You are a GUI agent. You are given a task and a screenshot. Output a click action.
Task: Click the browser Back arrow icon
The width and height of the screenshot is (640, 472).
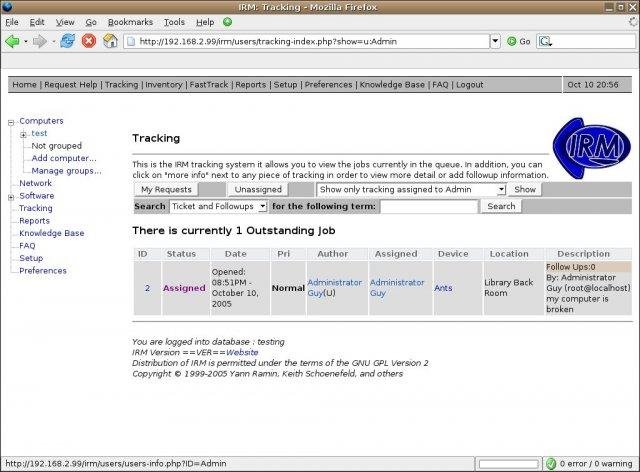(13, 41)
